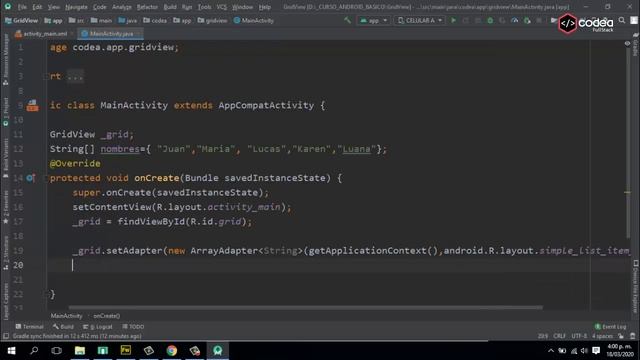The width and height of the screenshot is (640, 360).
Task: Click the main folder breadcrumb
Action: pos(101,20)
